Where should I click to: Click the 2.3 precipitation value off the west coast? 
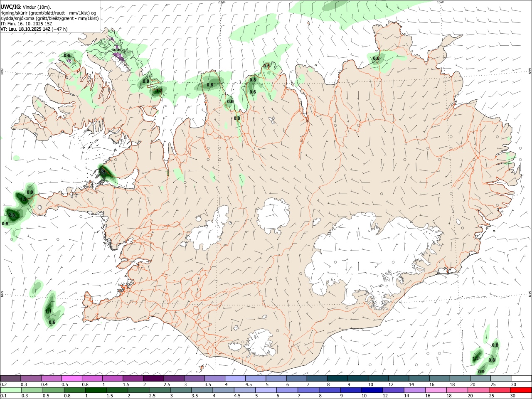pos(12,215)
